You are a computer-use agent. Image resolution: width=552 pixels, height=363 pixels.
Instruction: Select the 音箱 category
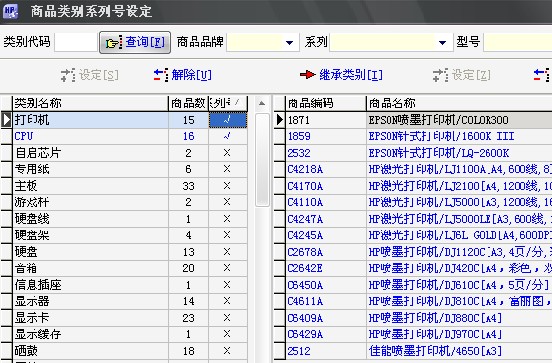tap(90, 268)
